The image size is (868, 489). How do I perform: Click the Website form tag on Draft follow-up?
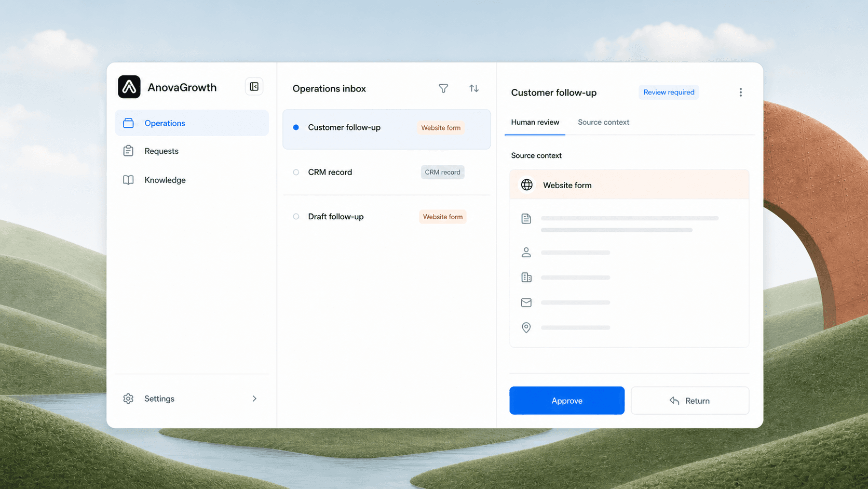443,217
